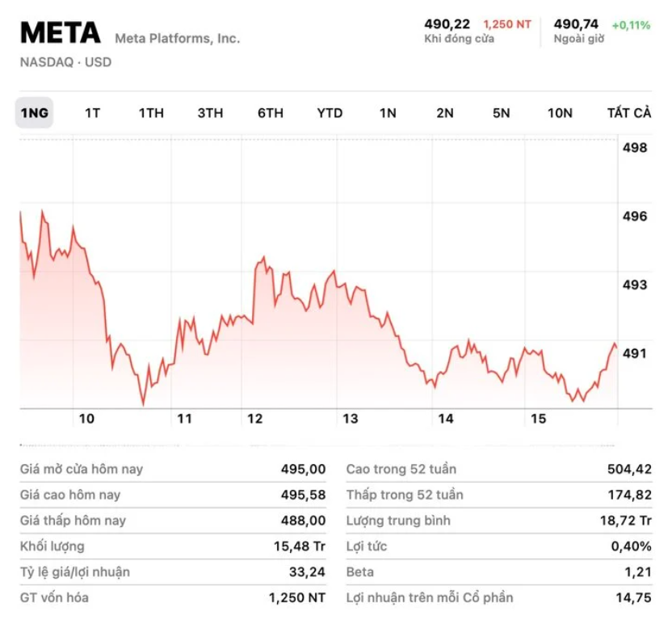Open the 3TH three-month chart
This screenshot has height=620, width=672.
tap(211, 113)
